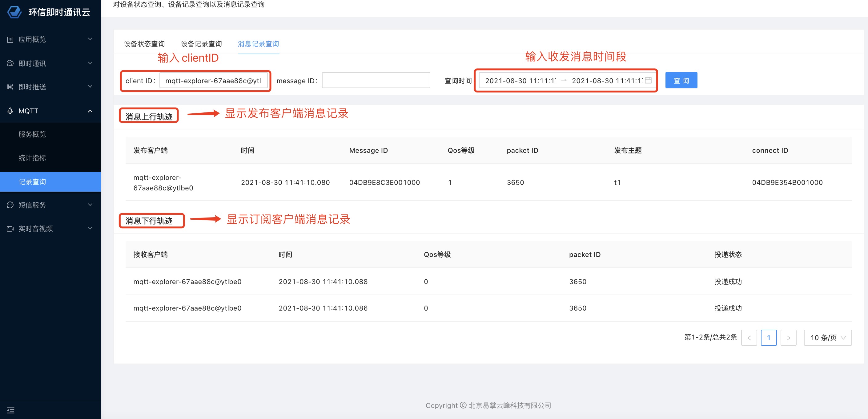Click Message ID value 04DB9E8C3E001000
This screenshot has height=419, width=868.
tap(384, 182)
